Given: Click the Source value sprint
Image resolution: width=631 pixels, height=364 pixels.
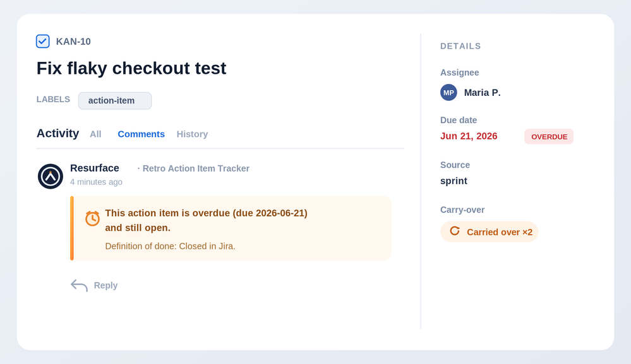Looking at the screenshot, I should click(454, 181).
